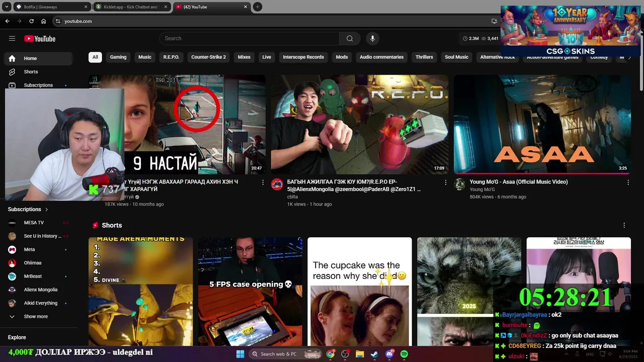Open Shorts in the sidebar

coord(38,72)
